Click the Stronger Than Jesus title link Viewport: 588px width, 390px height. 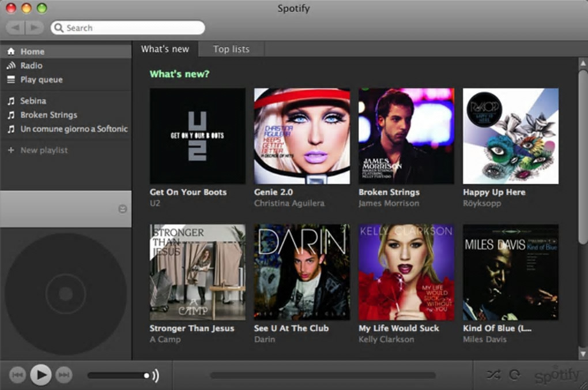pyautogui.click(x=192, y=328)
